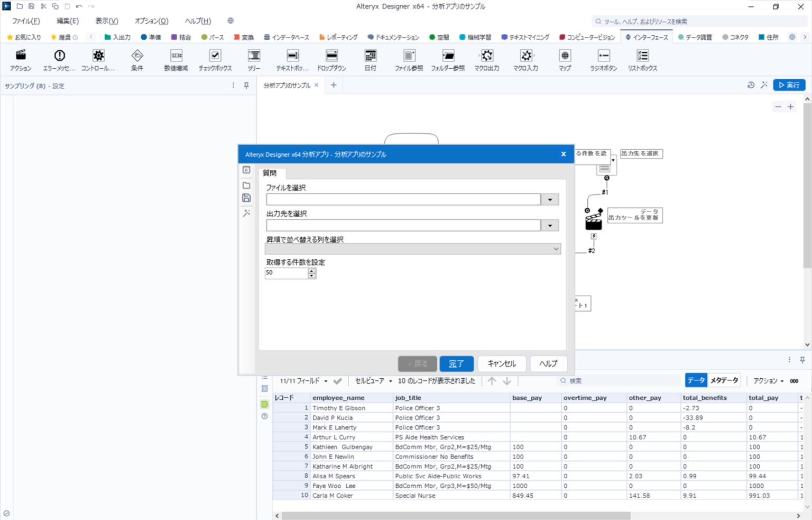This screenshot has width=812, height=520.
Task: Open the オプション(O) menu
Action: [151, 21]
